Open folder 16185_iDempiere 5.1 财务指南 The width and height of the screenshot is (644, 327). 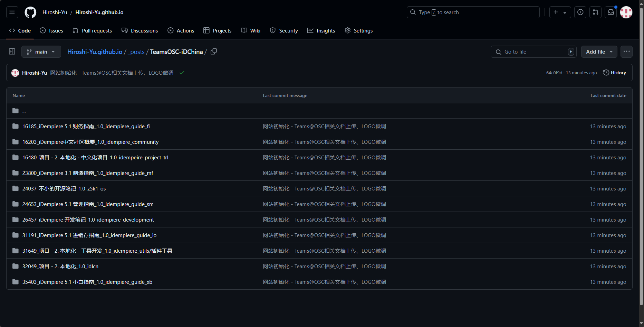coord(86,127)
